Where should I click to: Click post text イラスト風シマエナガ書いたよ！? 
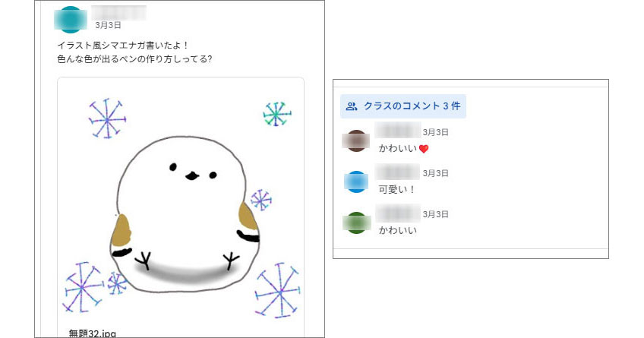pos(122,45)
